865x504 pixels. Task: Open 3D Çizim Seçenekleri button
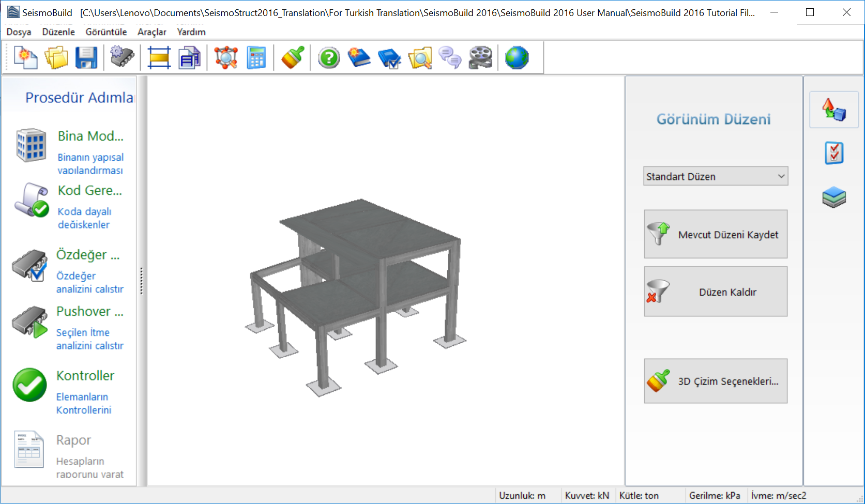(716, 381)
